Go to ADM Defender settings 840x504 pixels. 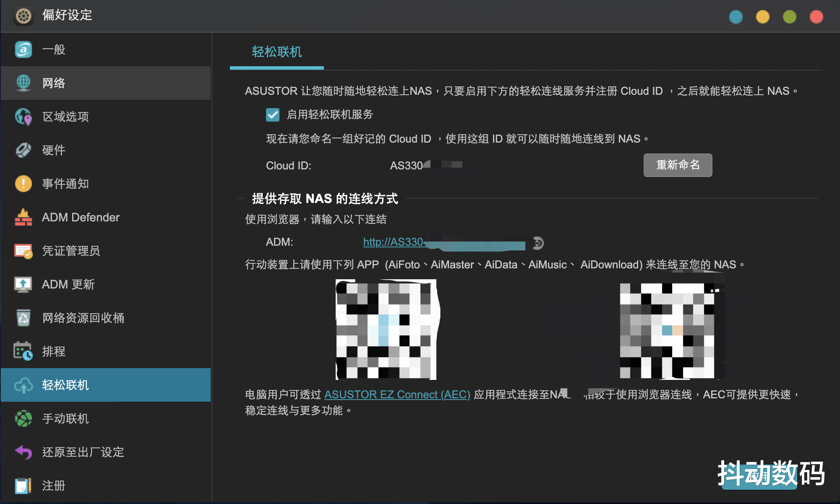click(106, 217)
